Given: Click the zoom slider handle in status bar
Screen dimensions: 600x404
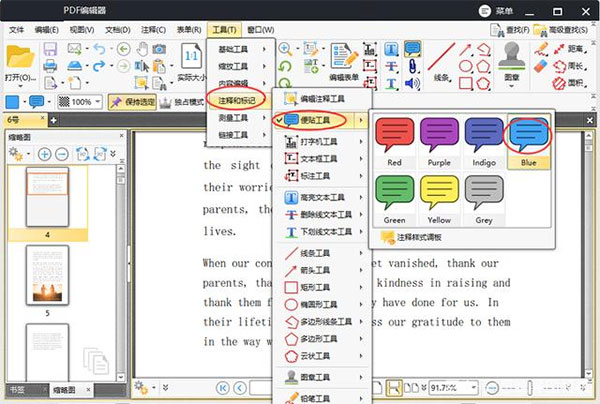Looking at the screenshot, I should (x=530, y=388).
